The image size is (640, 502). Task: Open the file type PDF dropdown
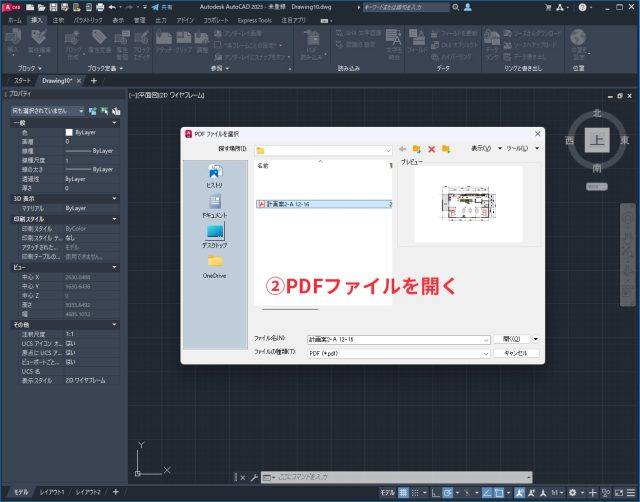tap(484, 353)
